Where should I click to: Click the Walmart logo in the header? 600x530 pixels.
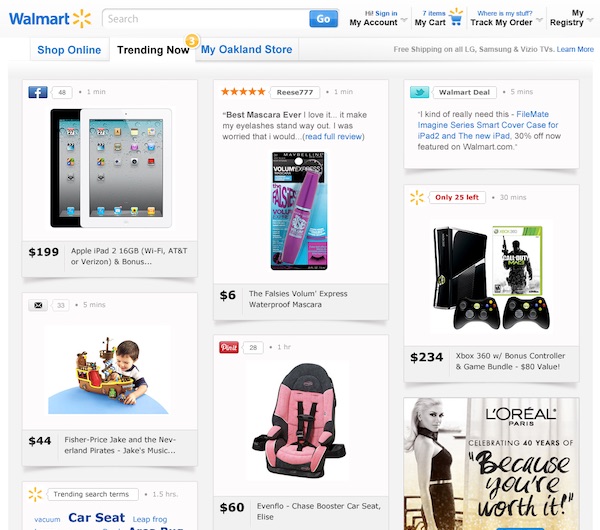[50, 19]
